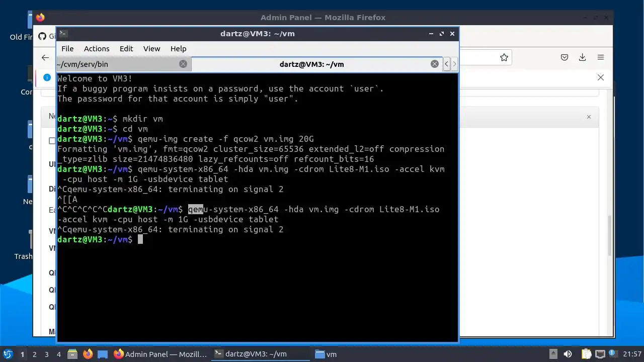Tick the checkbox in the Admin Panel page
Viewport: 644px width, 362px height.
[52, 141]
